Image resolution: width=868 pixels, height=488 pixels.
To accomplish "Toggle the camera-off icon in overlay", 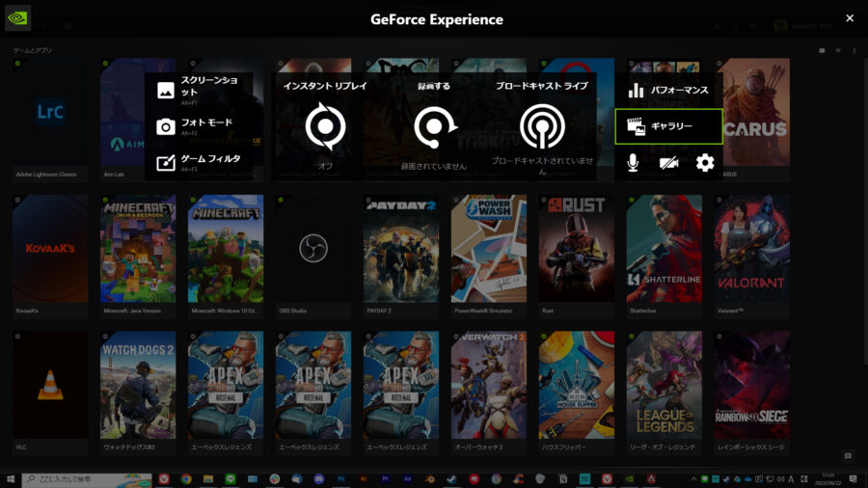I will [668, 163].
